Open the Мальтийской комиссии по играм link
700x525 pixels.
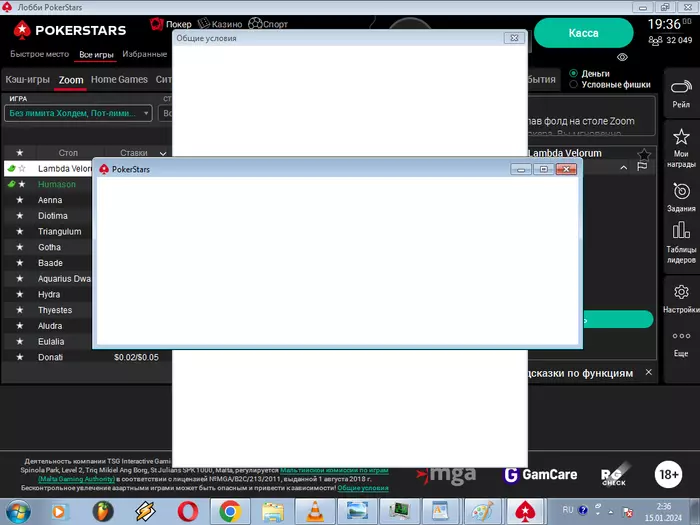pos(334,470)
